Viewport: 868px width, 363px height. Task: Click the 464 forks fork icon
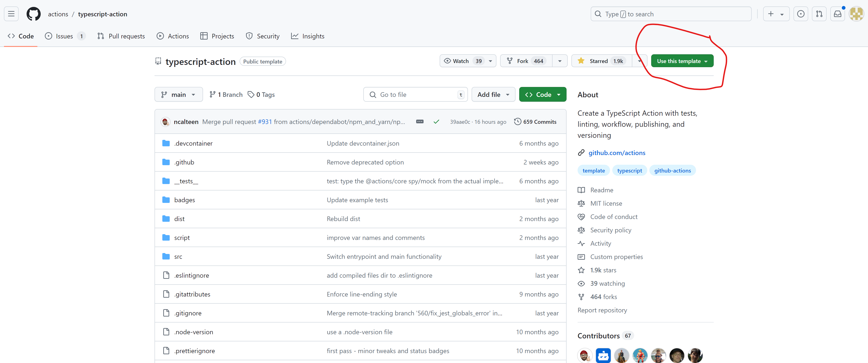click(x=581, y=297)
